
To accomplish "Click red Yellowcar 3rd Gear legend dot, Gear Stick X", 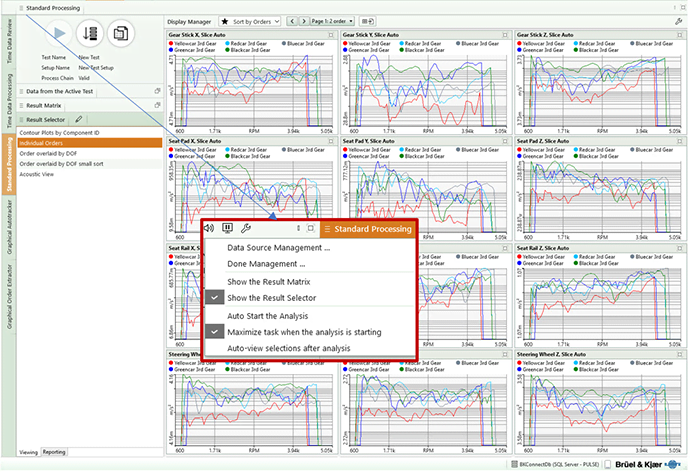I will (x=171, y=44).
